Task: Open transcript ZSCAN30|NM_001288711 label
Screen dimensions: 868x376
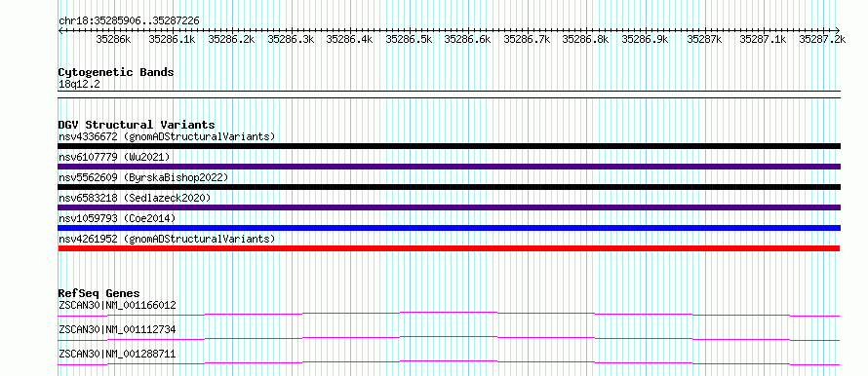Action: 117,354
